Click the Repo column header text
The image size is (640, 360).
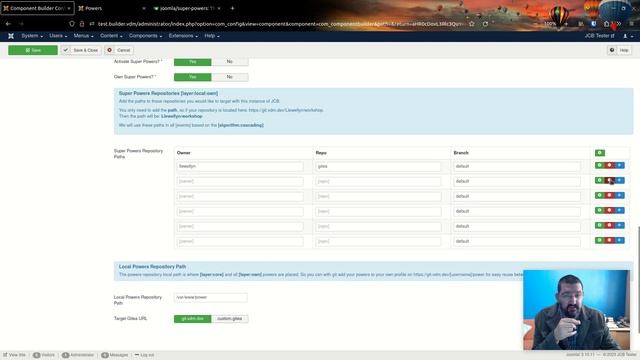[x=321, y=153]
